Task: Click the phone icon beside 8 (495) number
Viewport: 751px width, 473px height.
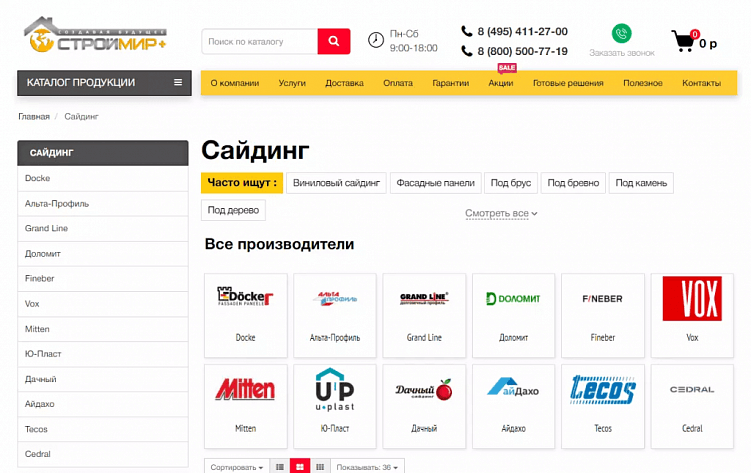Action: [467, 31]
